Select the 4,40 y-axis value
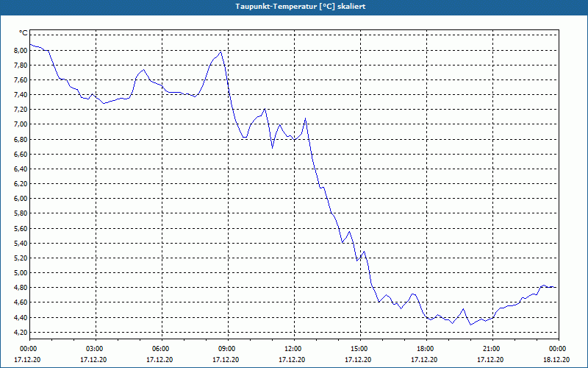 pos(21,317)
